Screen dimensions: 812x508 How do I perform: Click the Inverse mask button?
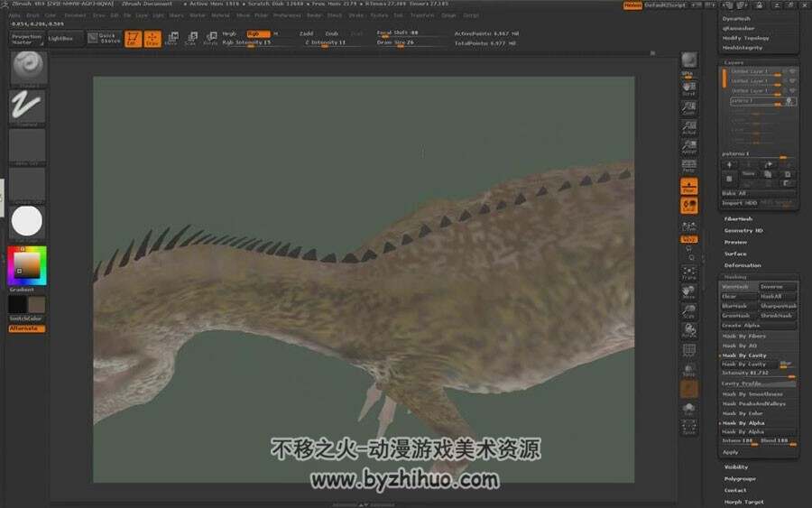coord(778,287)
